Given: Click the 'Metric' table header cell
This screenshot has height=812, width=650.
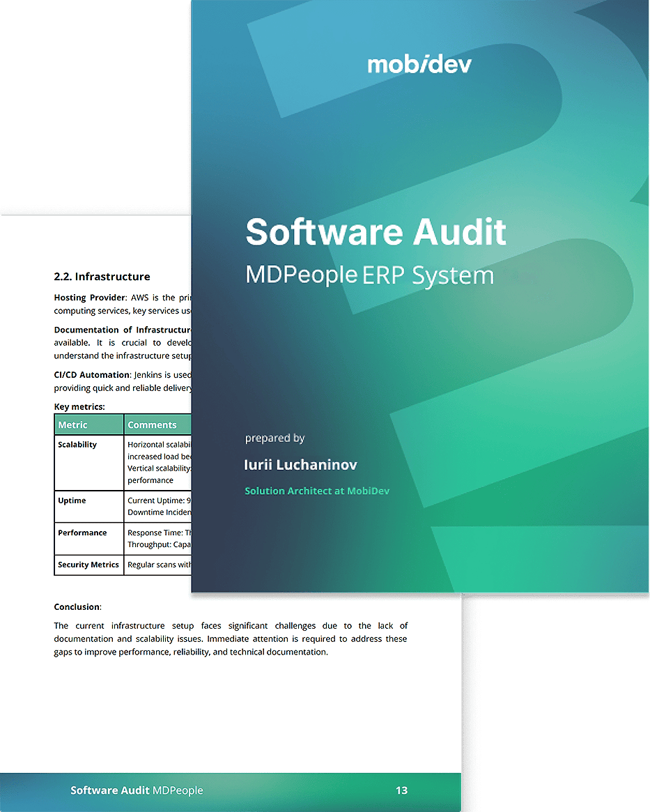Looking at the screenshot, I should point(89,424).
